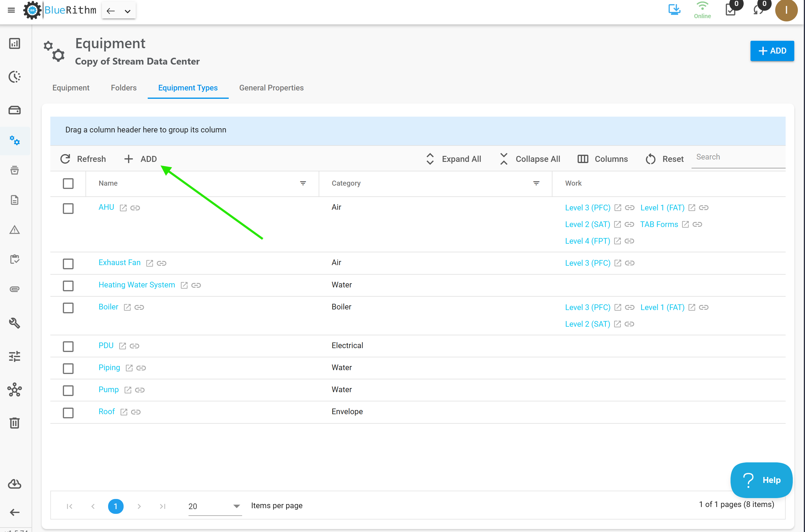Open AHU in new window icon

pos(123,208)
